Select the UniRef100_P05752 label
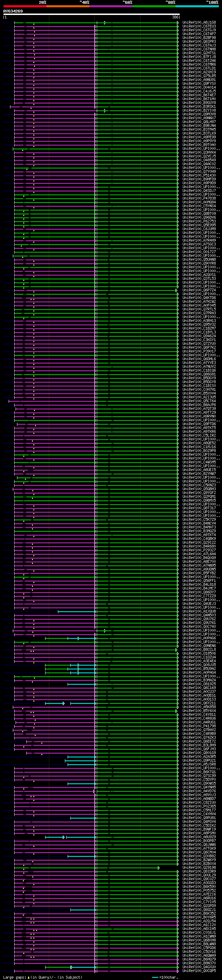The width and height of the screenshot is (222, 980). coord(199,891)
